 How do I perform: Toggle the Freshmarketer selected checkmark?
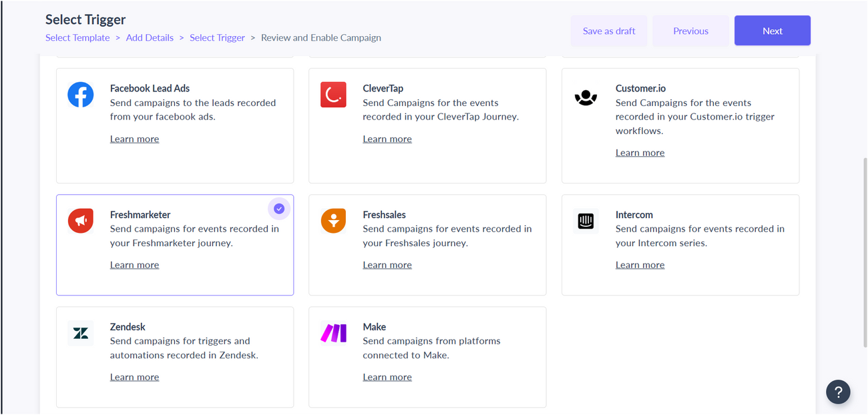coord(279,209)
